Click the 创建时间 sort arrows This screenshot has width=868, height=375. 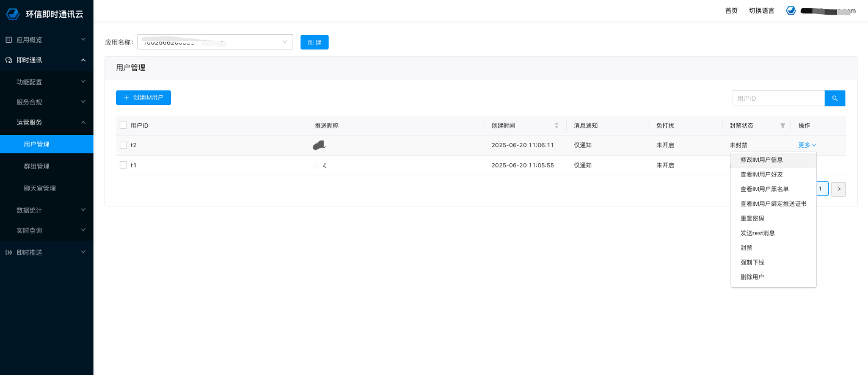click(x=556, y=126)
